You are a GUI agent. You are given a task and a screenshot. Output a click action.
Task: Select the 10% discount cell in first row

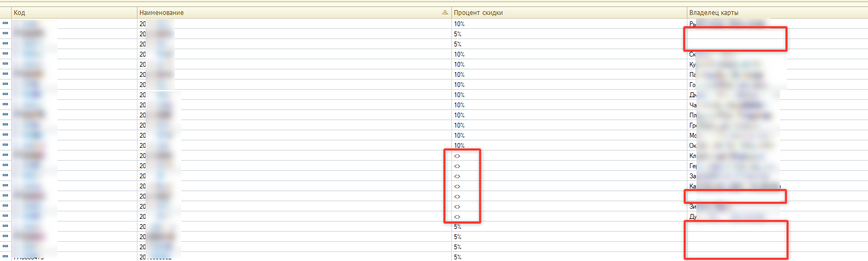(x=570, y=24)
